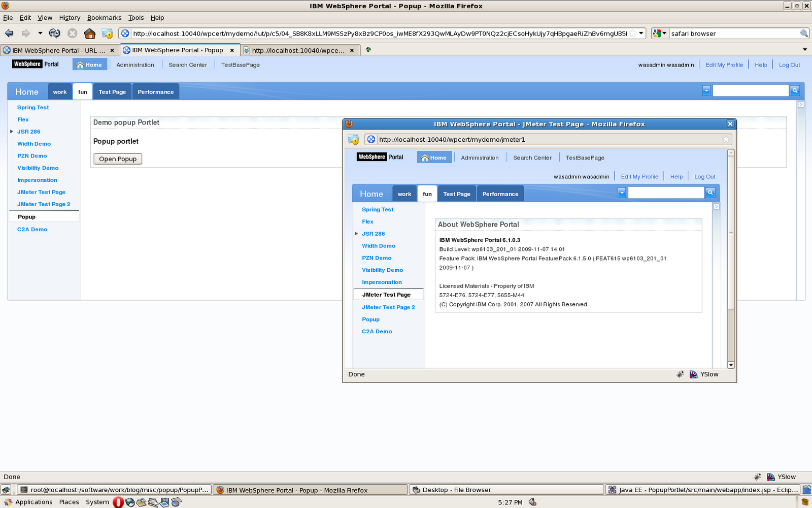The image size is (812, 508).
Task: Open the History menu
Action: pos(70,18)
